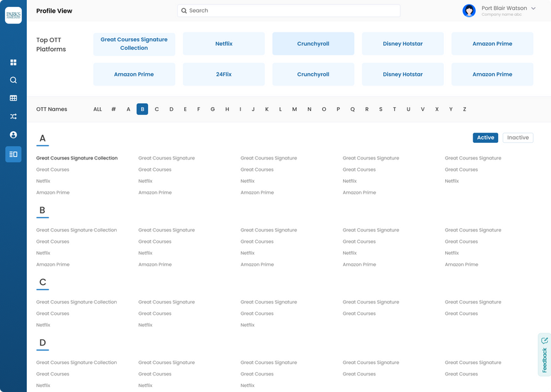Toggle the Active status filter

pos(485,138)
